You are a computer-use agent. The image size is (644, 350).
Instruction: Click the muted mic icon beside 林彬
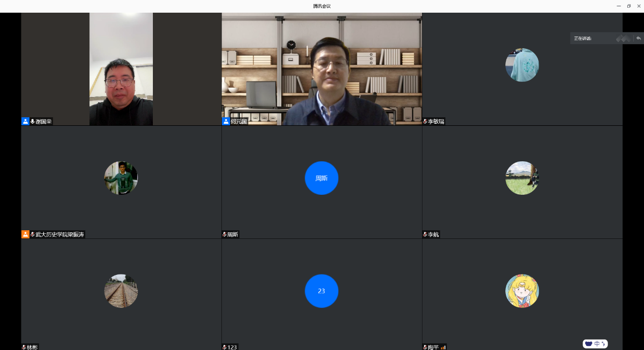(x=24, y=347)
